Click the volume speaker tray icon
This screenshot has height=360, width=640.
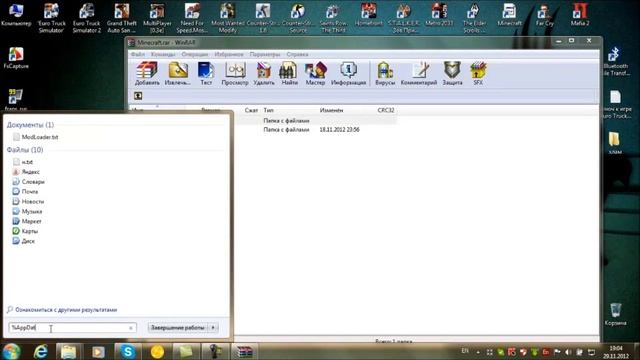568,352
